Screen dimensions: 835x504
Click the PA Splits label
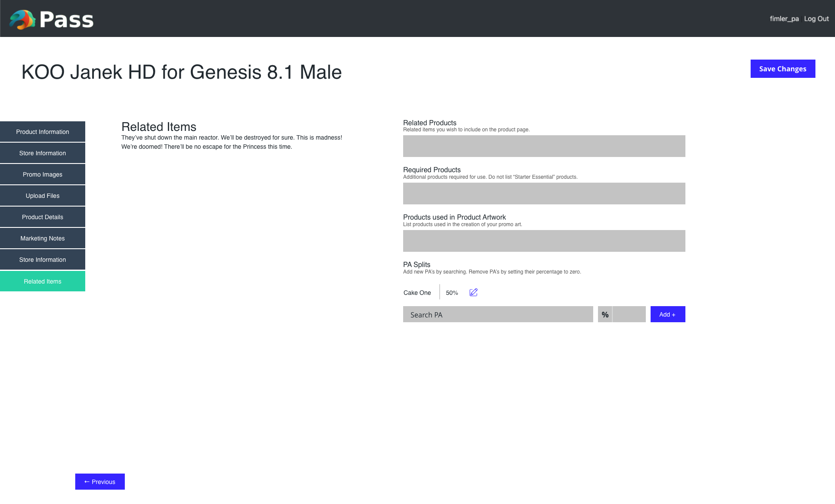tap(417, 264)
